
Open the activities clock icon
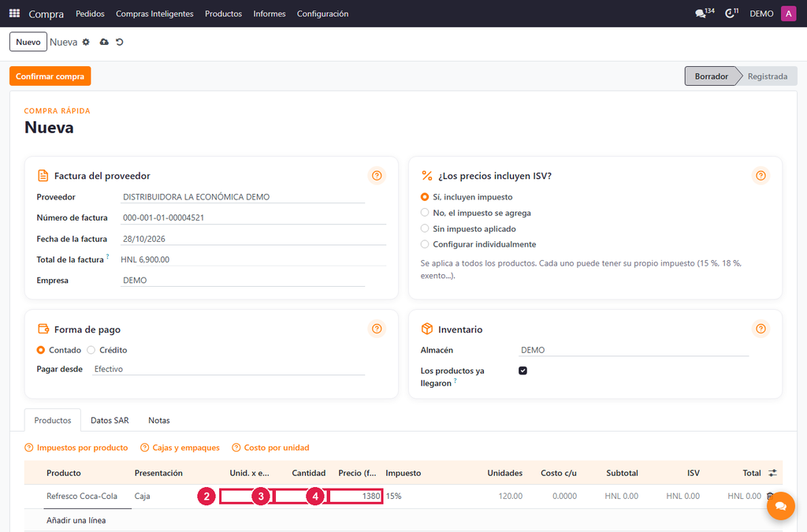[731, 13]
